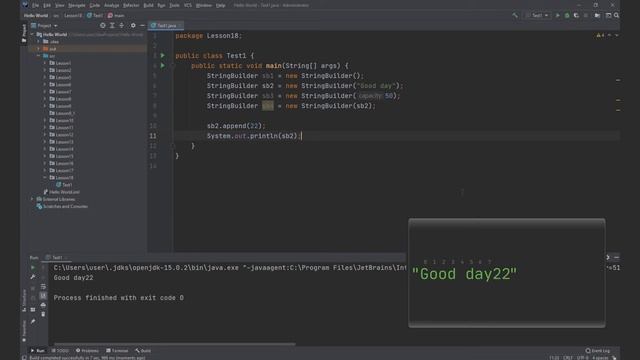This screenshot has width=640, height=360.
Task: Clear all console output with trash icon
Action: click(43, 314)
